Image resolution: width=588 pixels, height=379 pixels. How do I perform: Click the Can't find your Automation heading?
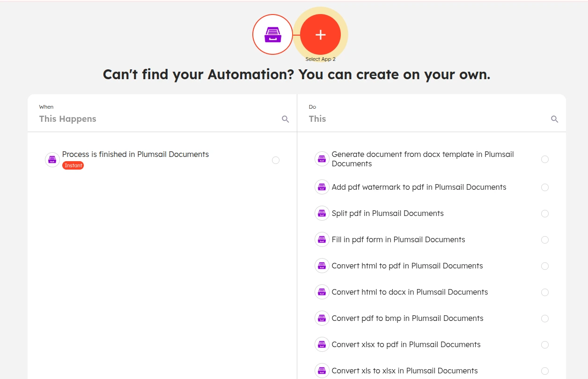click(297, 75)
